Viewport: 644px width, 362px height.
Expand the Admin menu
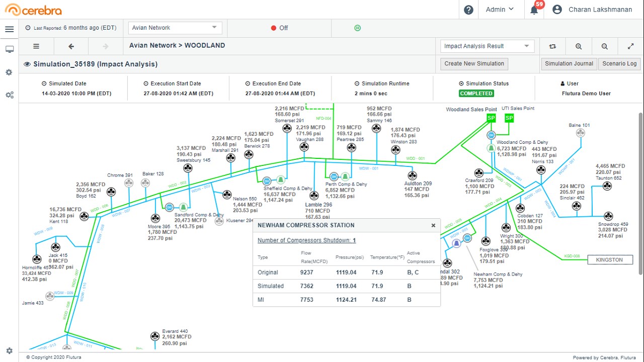pyautogui.click(x=500, y=10)
